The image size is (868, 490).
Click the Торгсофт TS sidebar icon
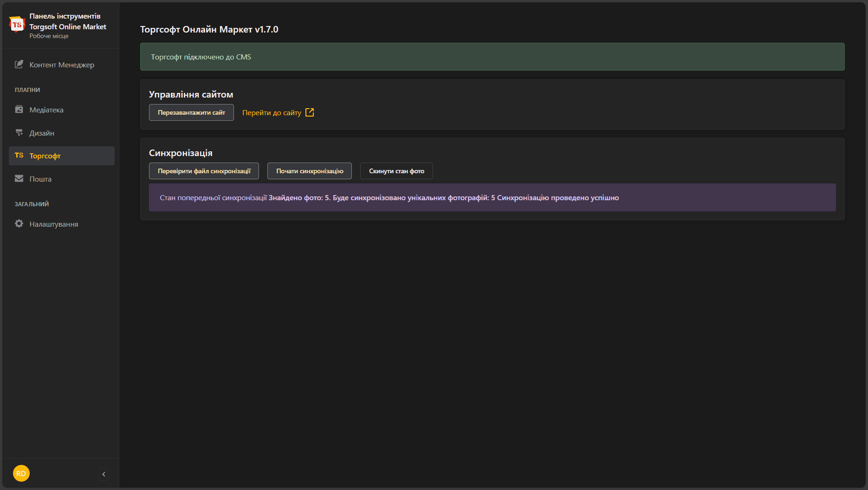click(x=19, y=155)
